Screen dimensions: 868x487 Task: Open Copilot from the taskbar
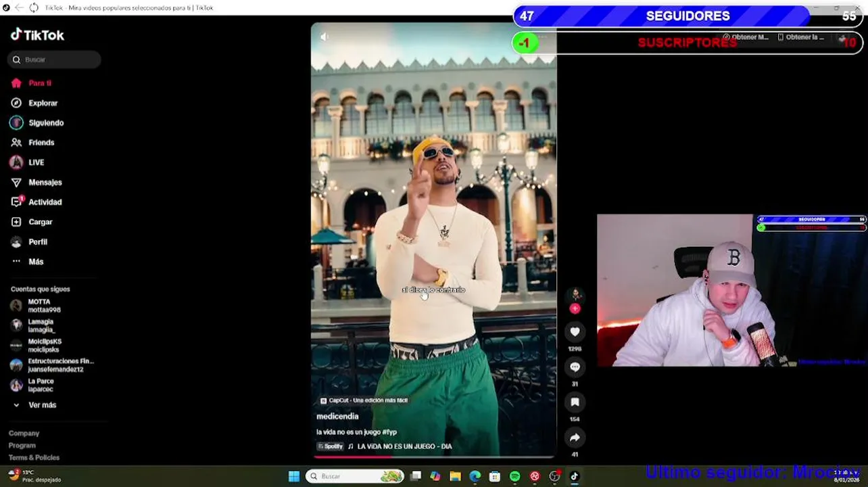click(435, 476)
